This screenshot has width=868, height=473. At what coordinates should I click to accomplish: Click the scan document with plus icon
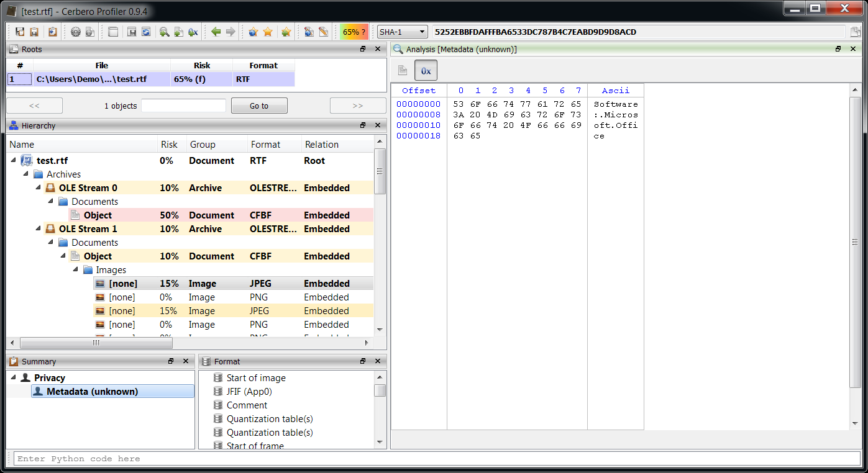pos(179,32)
